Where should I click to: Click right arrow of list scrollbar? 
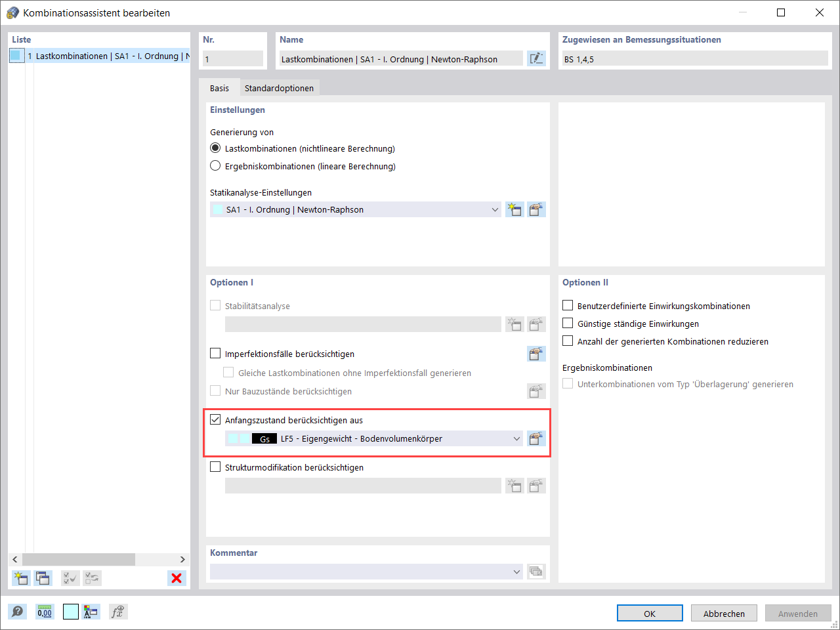(182, 559)
